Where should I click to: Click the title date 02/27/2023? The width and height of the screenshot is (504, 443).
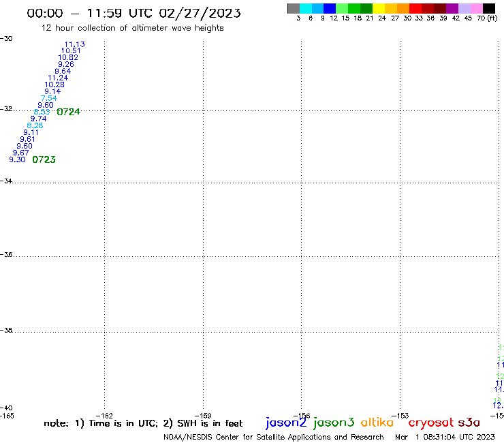click(x=200, y=14)
